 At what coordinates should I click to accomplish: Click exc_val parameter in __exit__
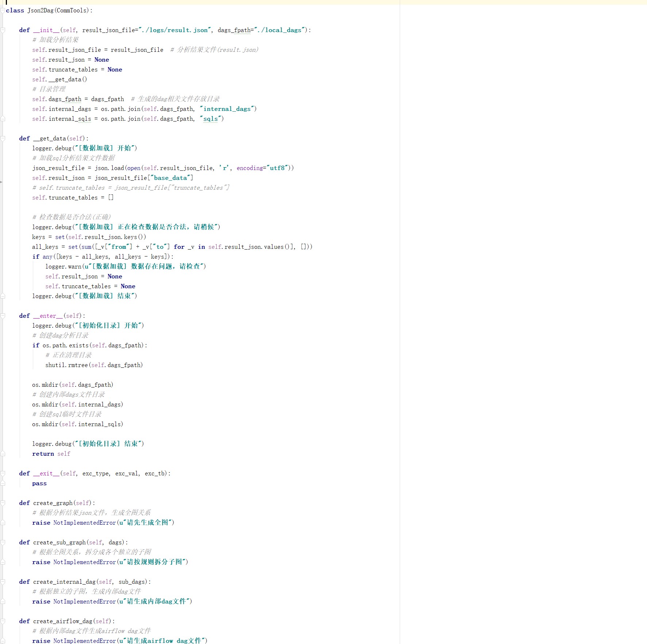point(127,473)
